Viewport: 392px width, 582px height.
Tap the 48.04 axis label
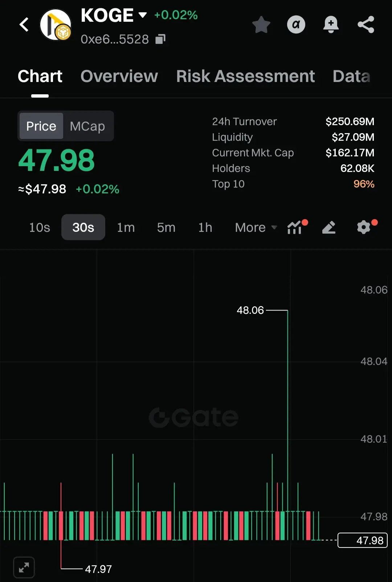point(374,361)
